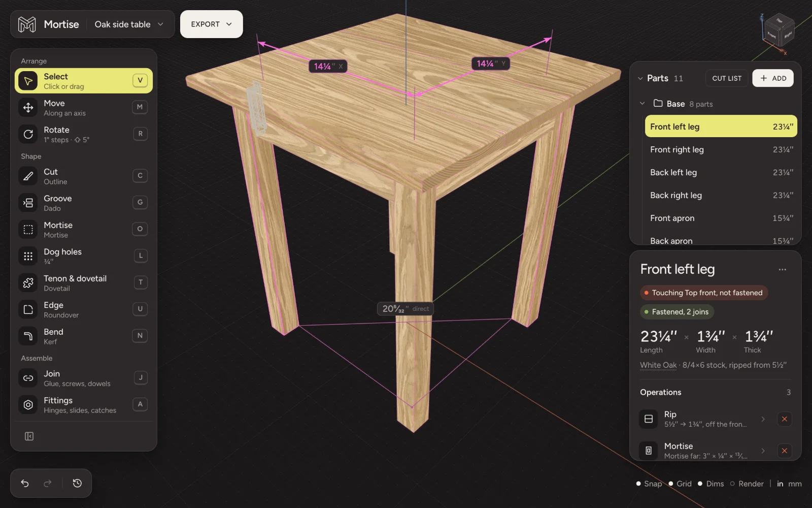Open the Fittings tool icon

point(28,405)
